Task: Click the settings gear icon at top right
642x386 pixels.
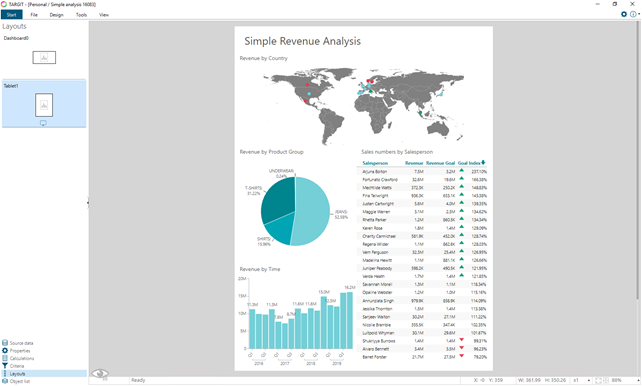Action: point(624,14)
